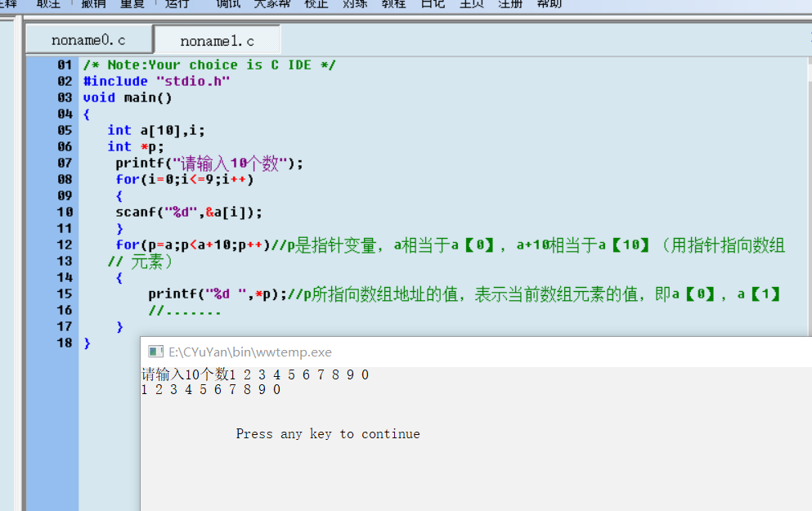Image resolution: width=812 pixels, height=511 pixels.
Task: Click the scanf("%d",&a[i]) line
Action: click(x=189, y=212)
